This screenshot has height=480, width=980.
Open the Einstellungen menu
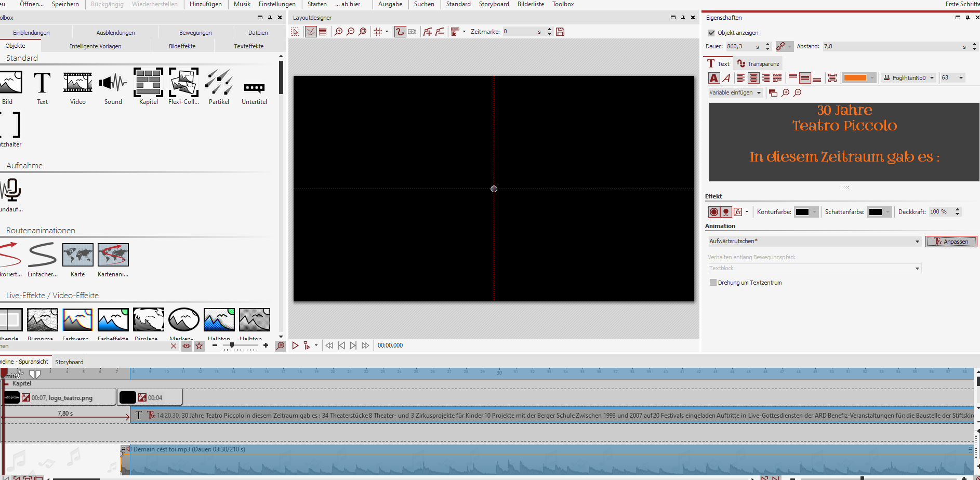(277, 4)
